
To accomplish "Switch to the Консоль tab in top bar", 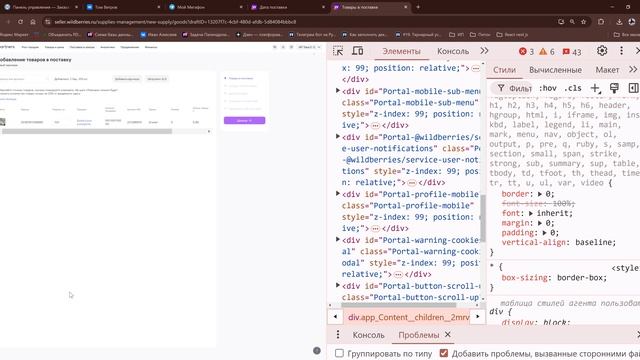I will (453, 51).
